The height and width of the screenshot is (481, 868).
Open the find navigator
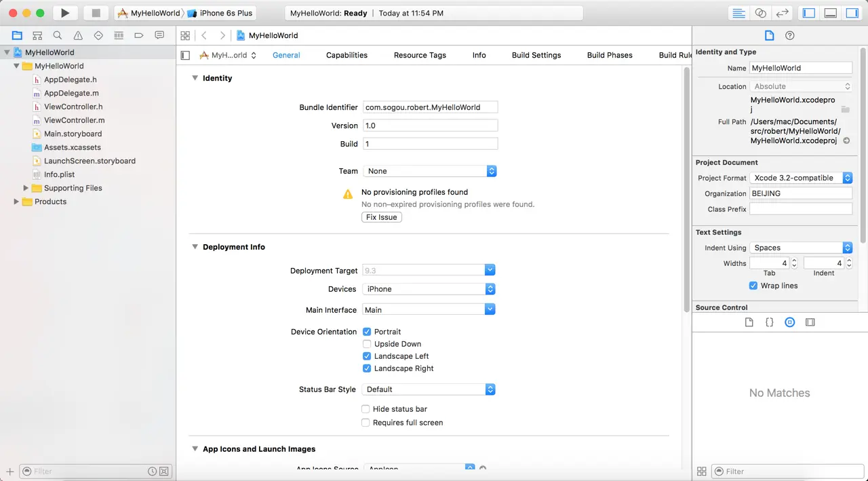click(x=58, y=35)
